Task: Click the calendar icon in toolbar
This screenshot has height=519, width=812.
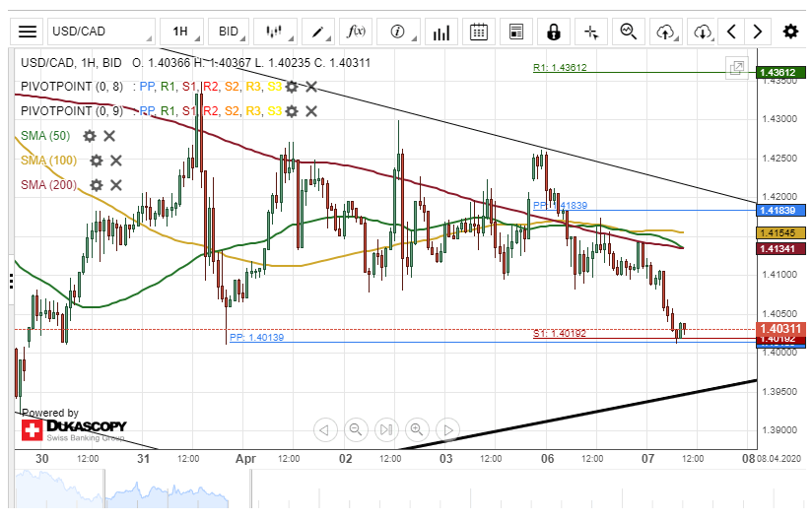Action: pyautogui.click(x=479, y=32)
